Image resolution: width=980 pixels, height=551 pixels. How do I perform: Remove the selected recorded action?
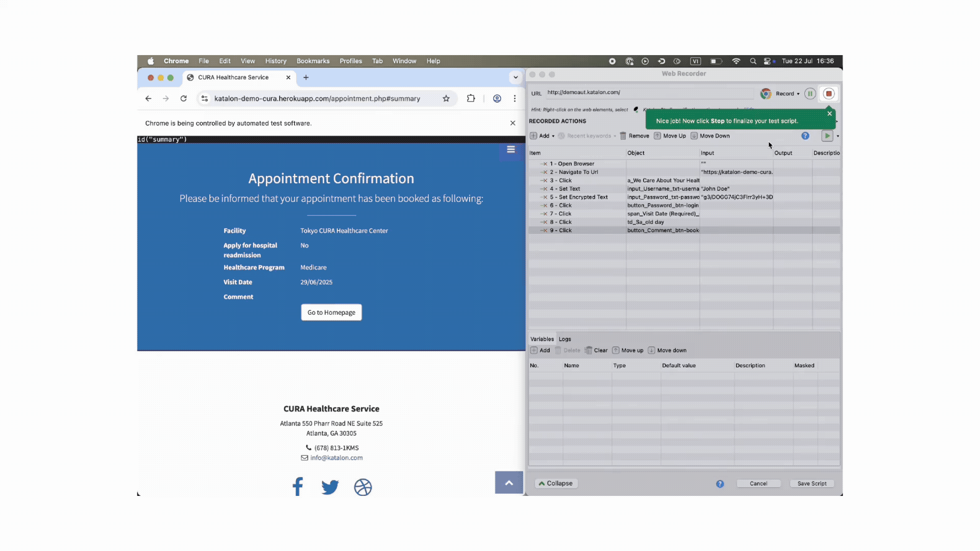pyautogui.click(x=634, y=136)
